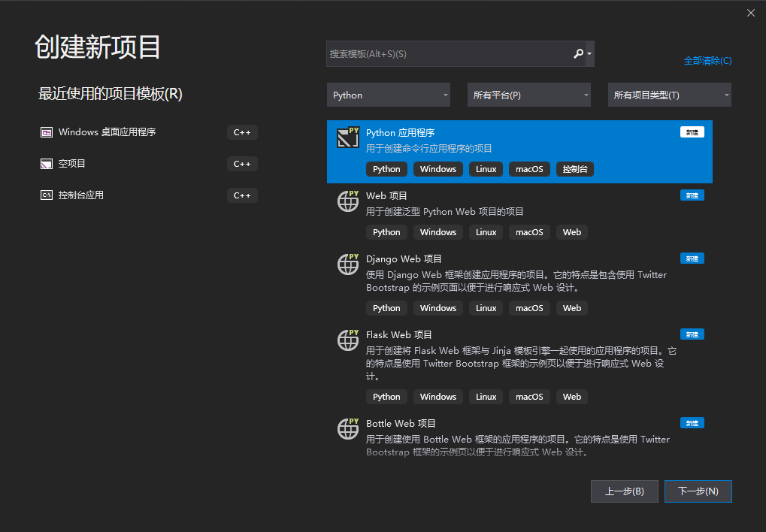Select the Django Web 项目 icon

(x=347, y=264)
